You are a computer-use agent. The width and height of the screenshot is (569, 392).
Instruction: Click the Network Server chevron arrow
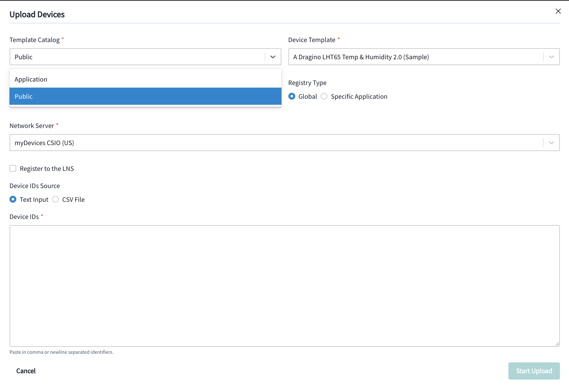[551, 143]
